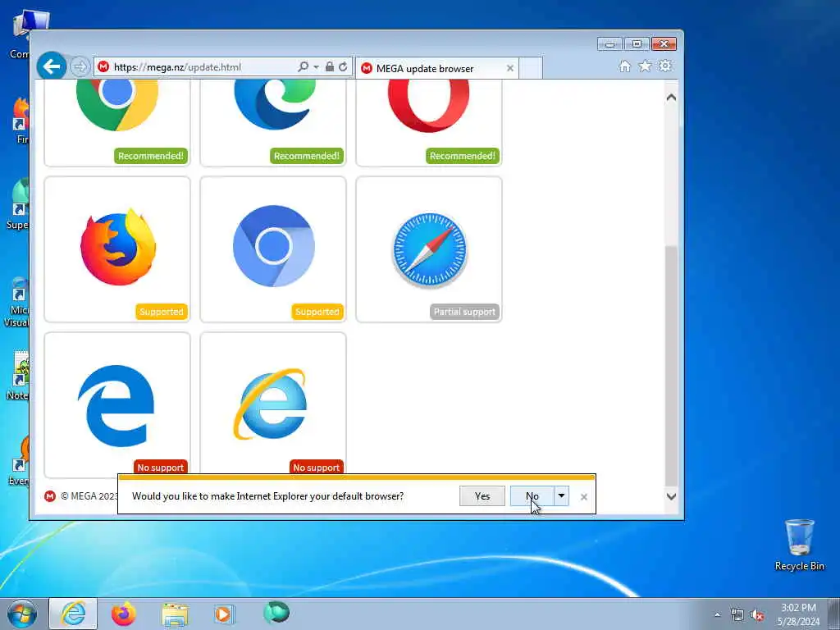
Task: Go back with the browser back arrow
Action: 52,66
